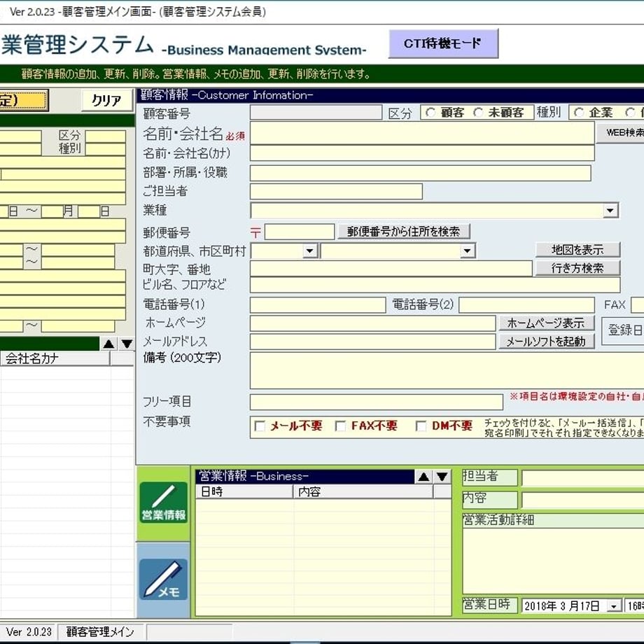This screenshot has width=644, height=644.
Task: Click the クリア button
Action: coord(107,100)
